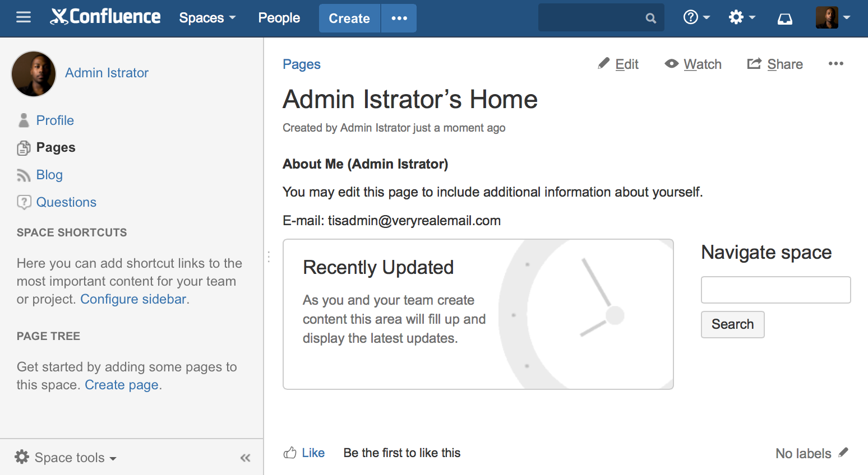868x475 pixels.
Task: Expand Space tools menu
Action: (x=66, y=458)
